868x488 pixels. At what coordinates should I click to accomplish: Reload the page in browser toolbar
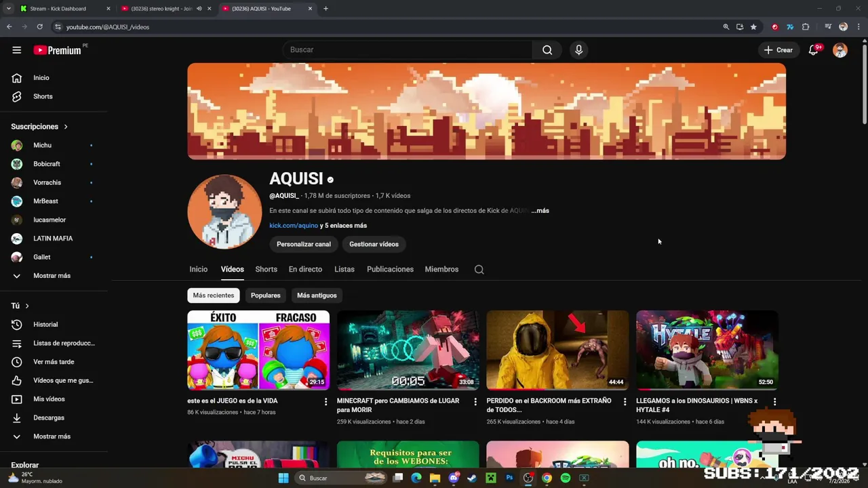tap(40, 26)
